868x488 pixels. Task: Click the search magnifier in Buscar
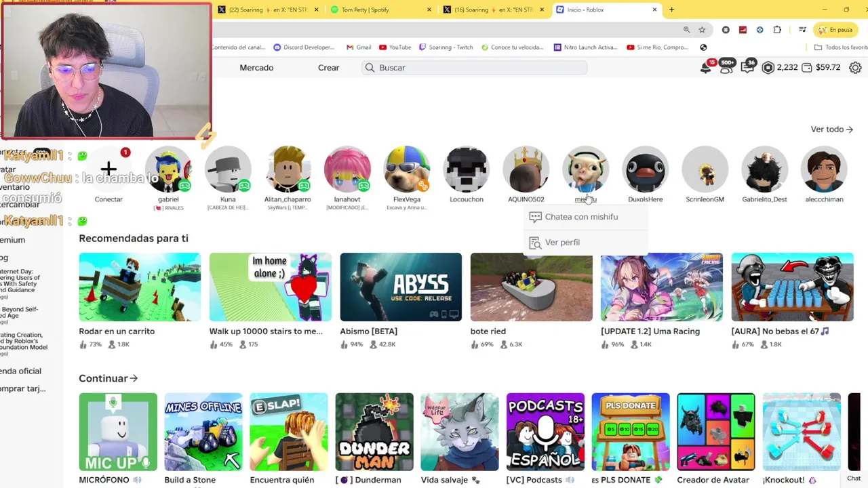(x=370, y=68)
